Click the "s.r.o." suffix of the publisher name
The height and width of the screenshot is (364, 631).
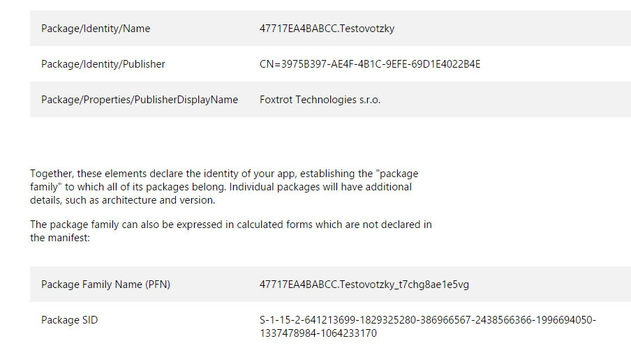370,100
